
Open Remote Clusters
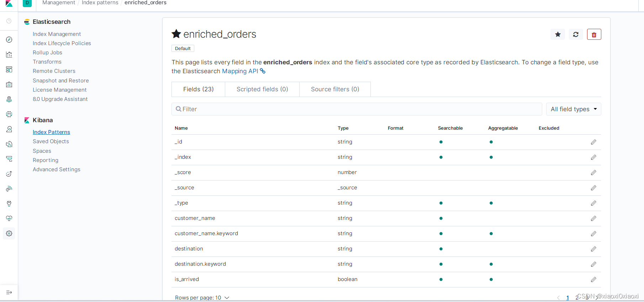pos(54,71)
